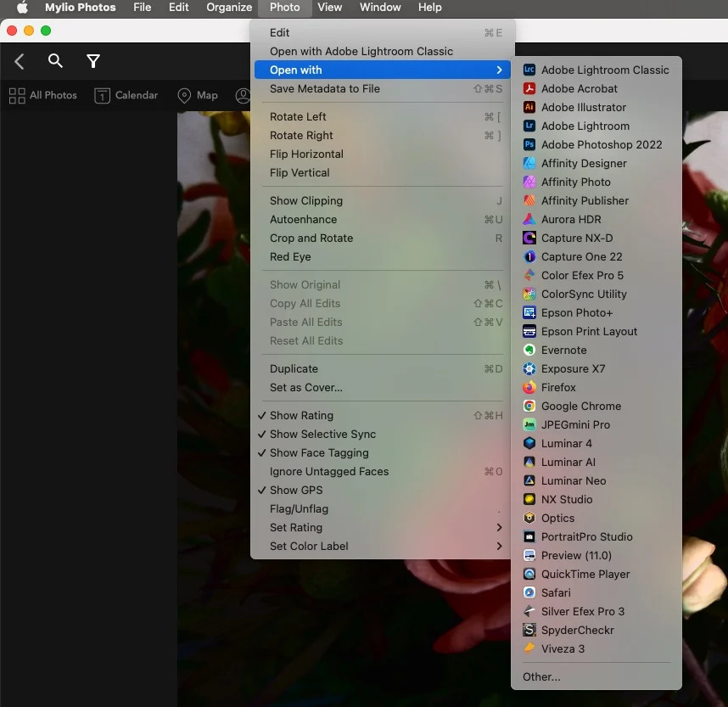728x707 pixels.
Task: Open the Calendar view icon
Action: pyautogui.click(x=102, y=96)
